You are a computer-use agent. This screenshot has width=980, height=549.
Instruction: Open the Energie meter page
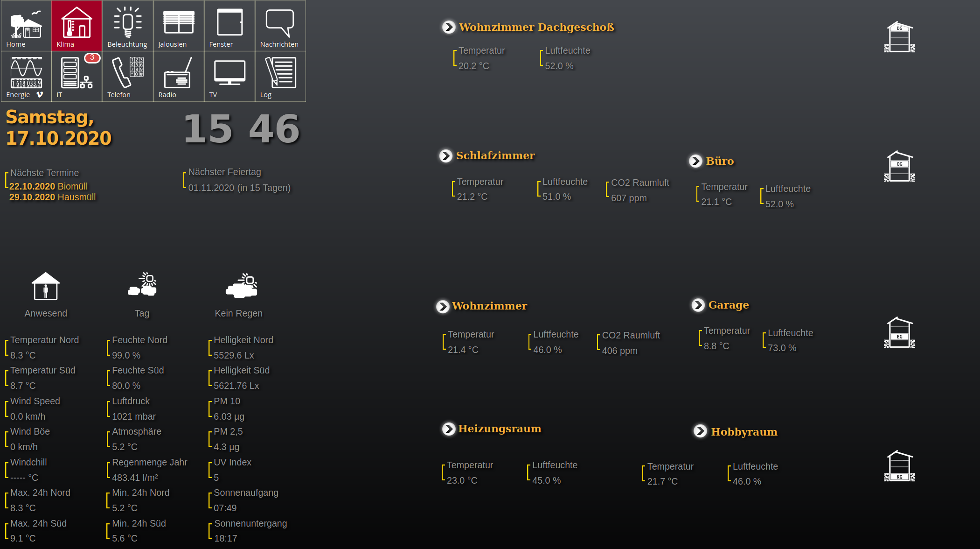click(x=26, y=76)
